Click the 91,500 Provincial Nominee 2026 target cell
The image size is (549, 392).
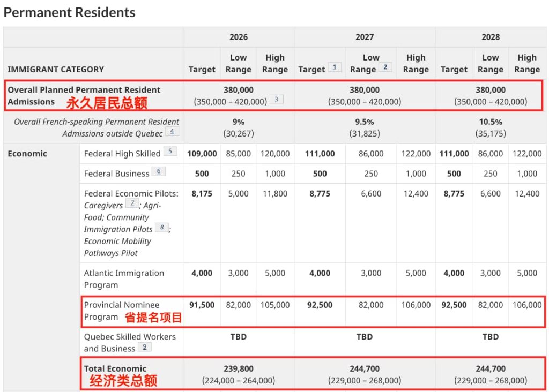pyautogui.click(x=202, y=305)
